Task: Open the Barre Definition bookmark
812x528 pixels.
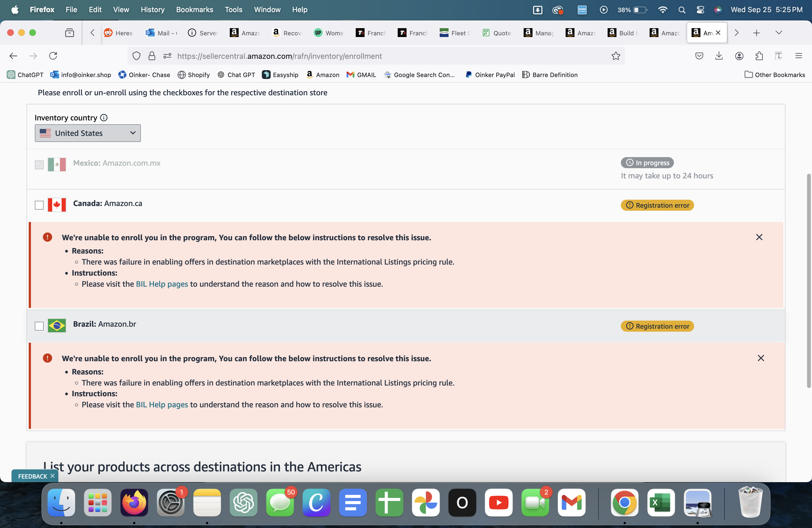Action: 550,75
